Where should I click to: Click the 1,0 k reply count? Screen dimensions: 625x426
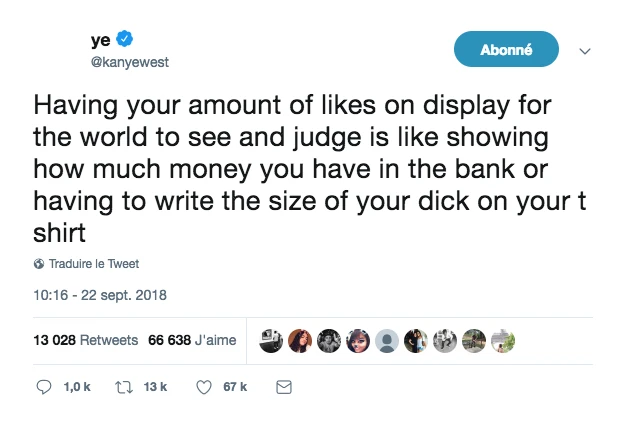point(76,386)
